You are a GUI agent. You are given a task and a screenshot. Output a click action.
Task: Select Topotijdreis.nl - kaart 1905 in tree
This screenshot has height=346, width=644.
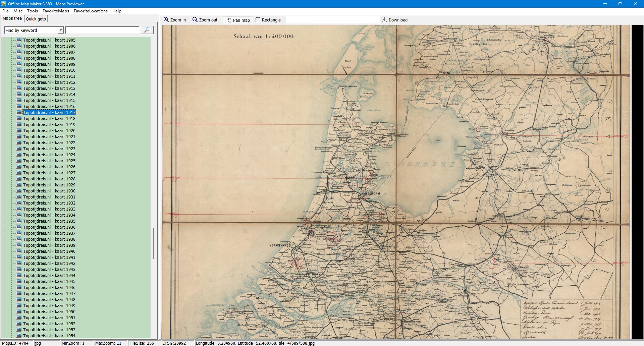(49, 40)
